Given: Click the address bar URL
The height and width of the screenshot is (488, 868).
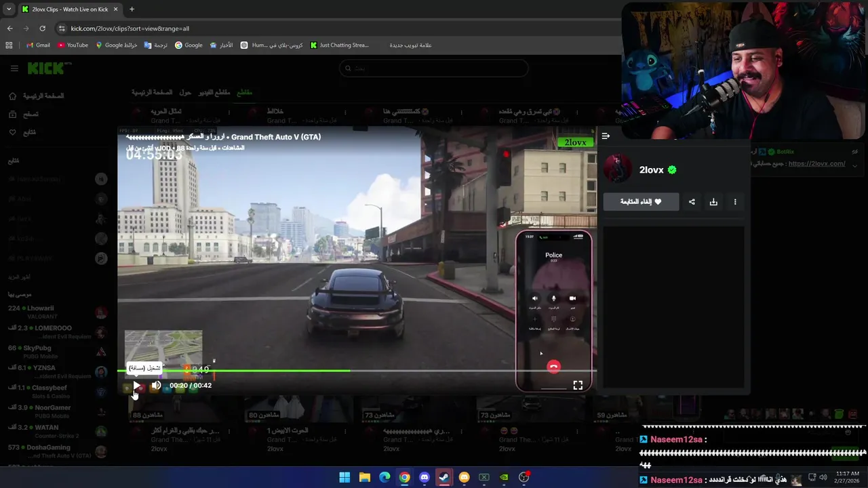Looking at the screenshot, I should pos(130,28).
